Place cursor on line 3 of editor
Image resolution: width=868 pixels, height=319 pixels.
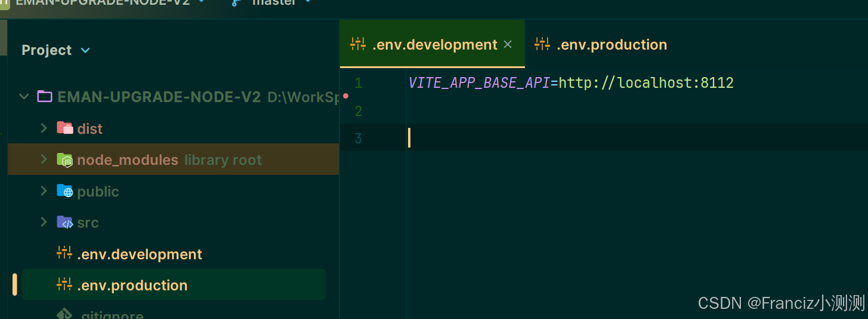[x=637, y=138]
